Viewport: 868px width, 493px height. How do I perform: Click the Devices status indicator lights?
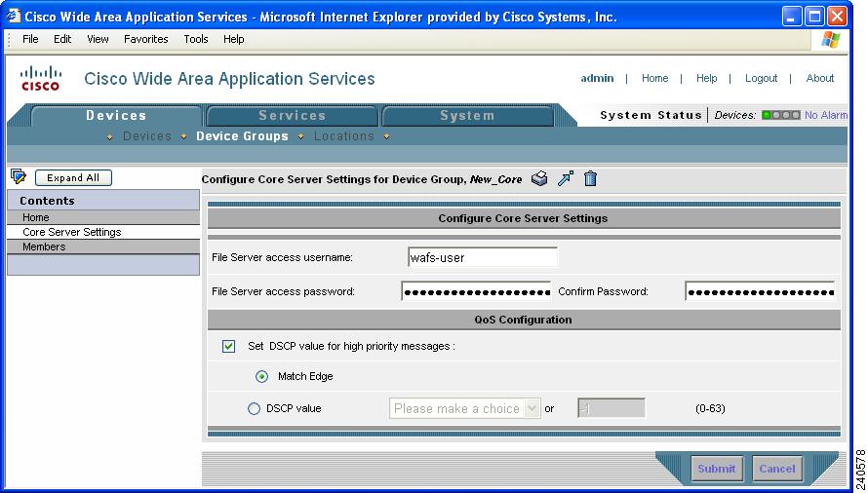(780, 115)
